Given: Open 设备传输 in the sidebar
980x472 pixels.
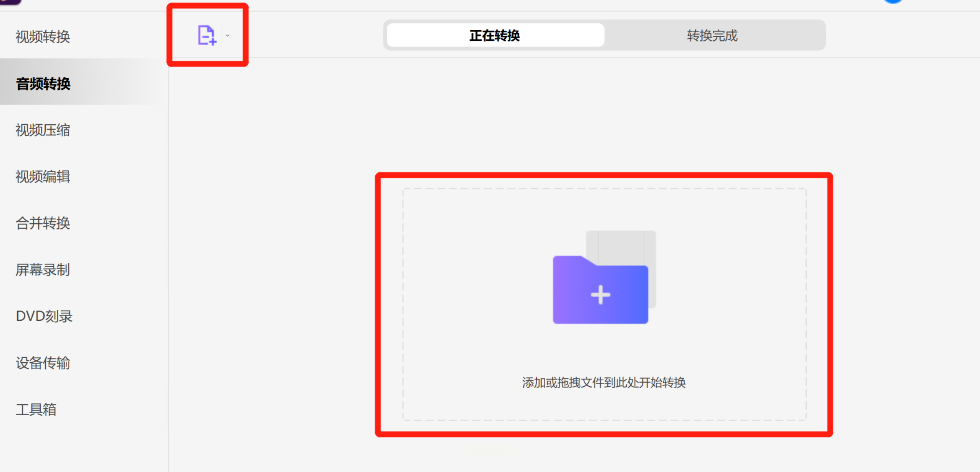Looking at the screenshot, I should coord(43,363).
